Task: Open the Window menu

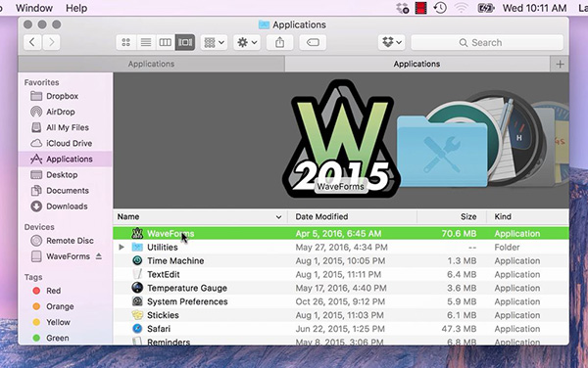Action: pyautogui.click(x=34, y=8)
